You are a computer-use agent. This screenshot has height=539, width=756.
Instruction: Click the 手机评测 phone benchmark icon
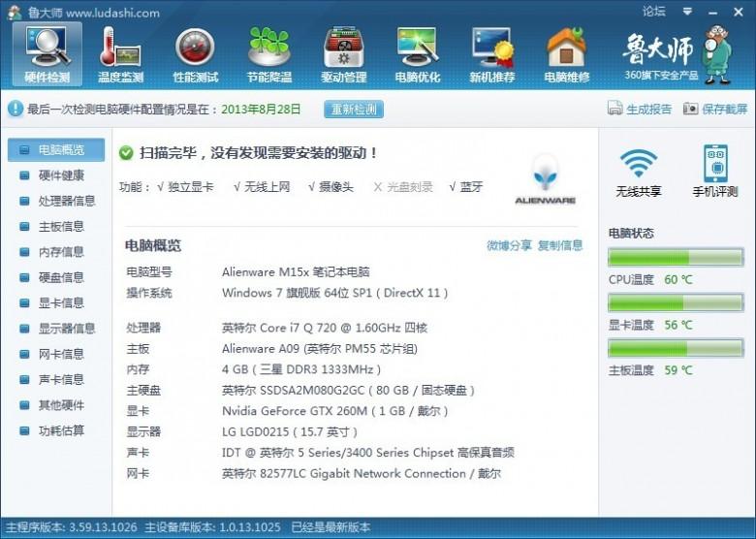tap(714, 171)
